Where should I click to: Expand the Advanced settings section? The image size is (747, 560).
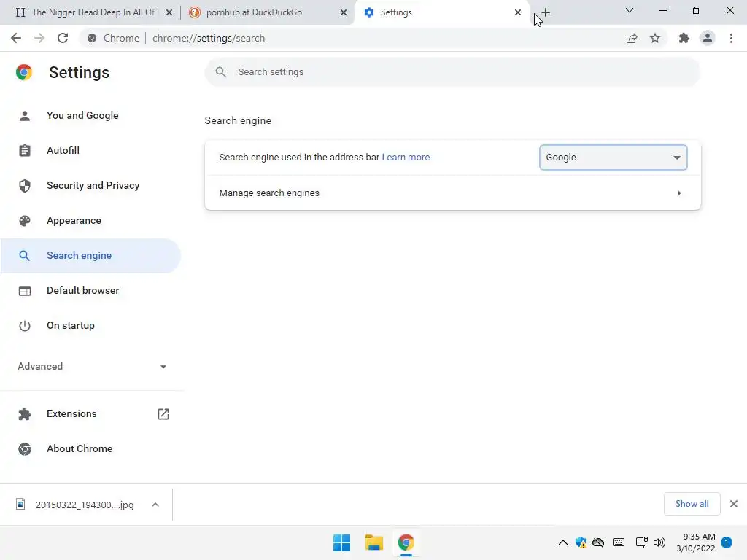click(93, 366)
